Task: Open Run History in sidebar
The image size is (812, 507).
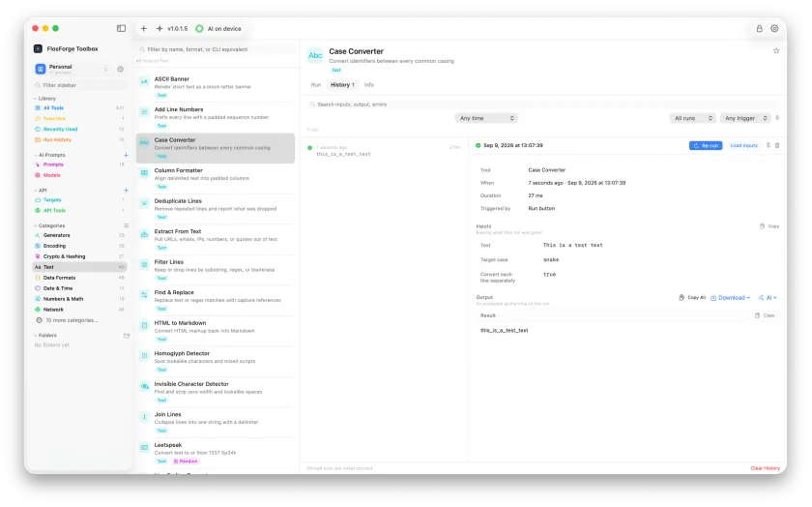Action: coord(79,140)
